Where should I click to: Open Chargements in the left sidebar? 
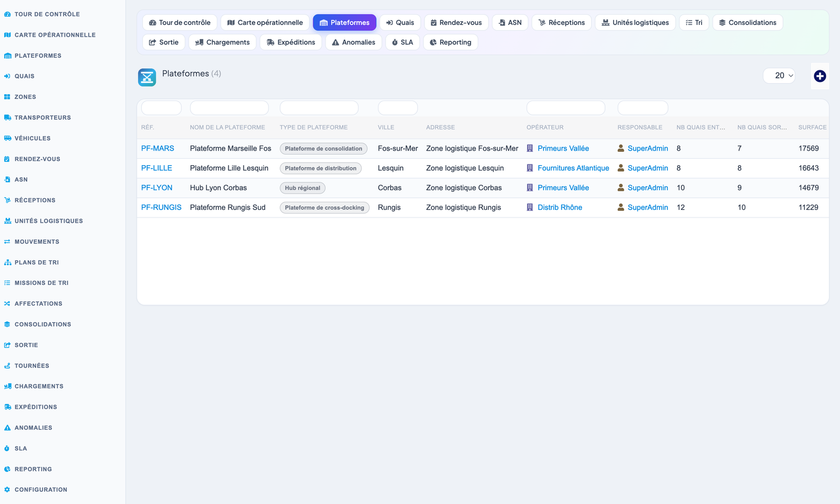pos(39,386)
